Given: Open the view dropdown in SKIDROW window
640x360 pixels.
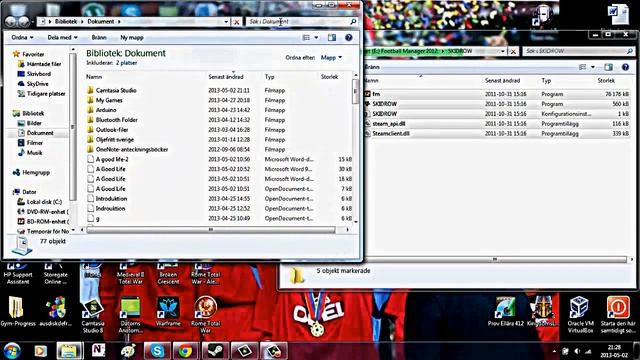Looking at the screenshot, I should pos(593,67).
